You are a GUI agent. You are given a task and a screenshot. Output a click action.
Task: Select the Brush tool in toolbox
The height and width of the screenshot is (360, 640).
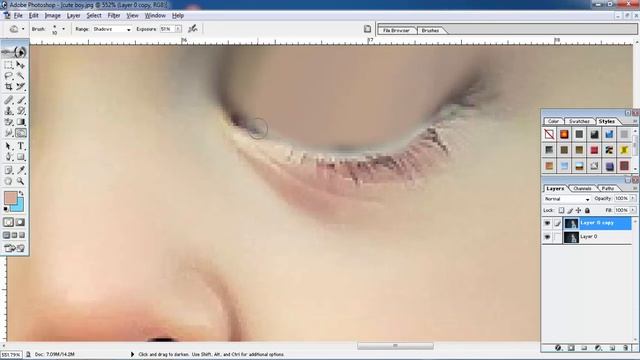(20, 100)
